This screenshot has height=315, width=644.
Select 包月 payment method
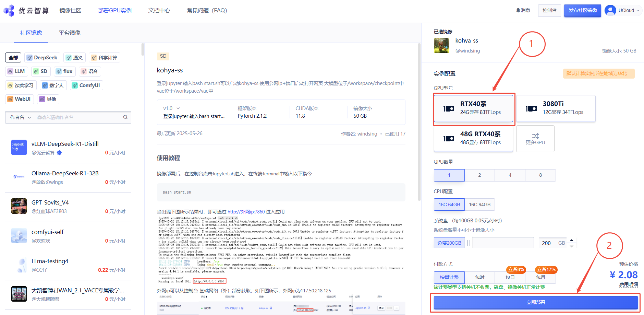[540, 277]
